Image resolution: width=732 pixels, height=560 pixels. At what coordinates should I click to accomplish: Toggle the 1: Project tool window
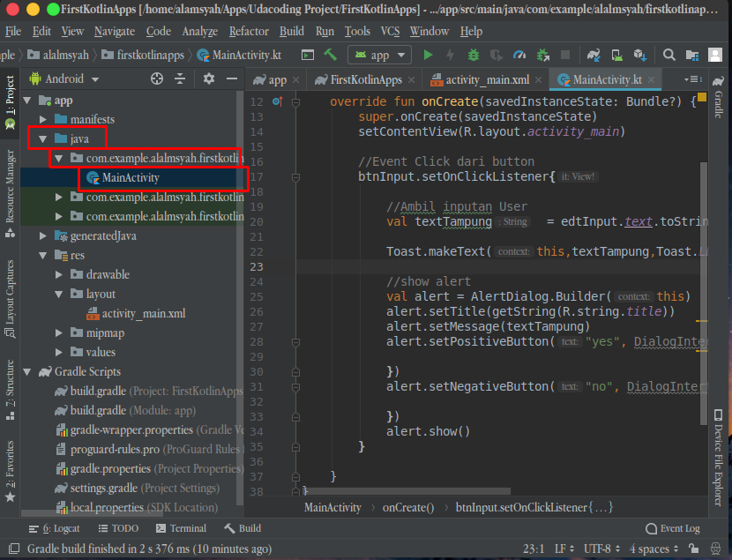(10, 102)
